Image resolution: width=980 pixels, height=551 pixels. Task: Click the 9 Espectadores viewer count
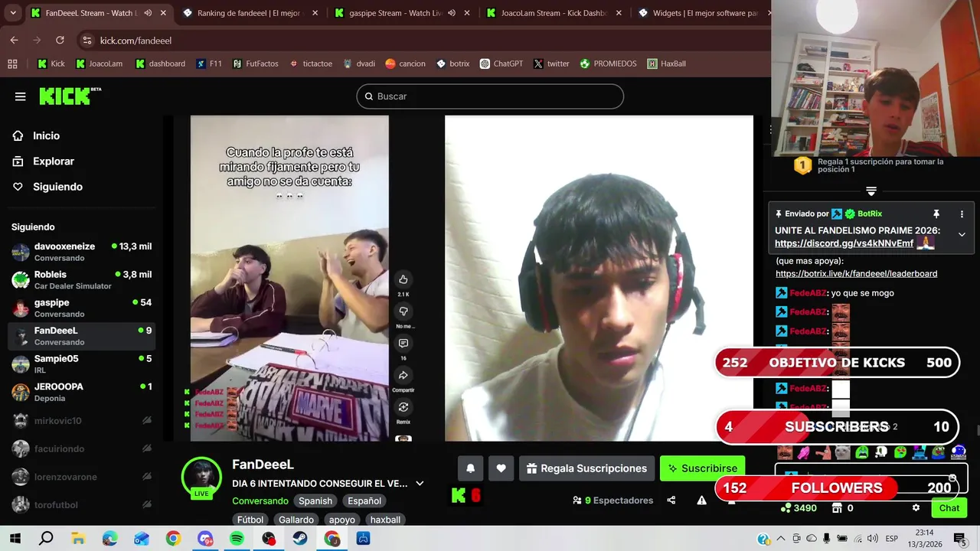(612, 500)
